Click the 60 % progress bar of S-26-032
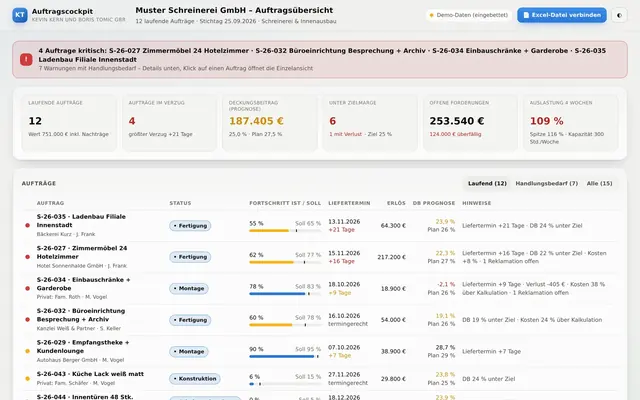This screenshot has width=640, height=400. 285,325
